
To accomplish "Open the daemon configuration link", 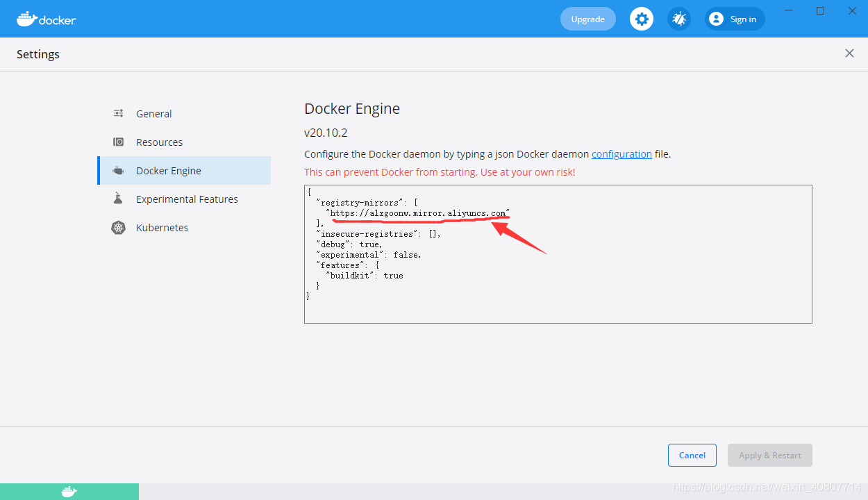I will [x=621, y=154].
